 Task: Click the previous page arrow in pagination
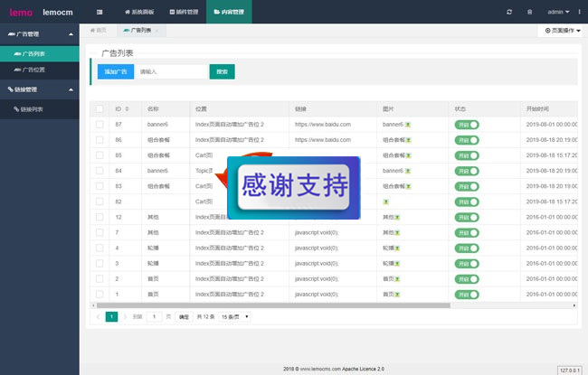(99, 317)
